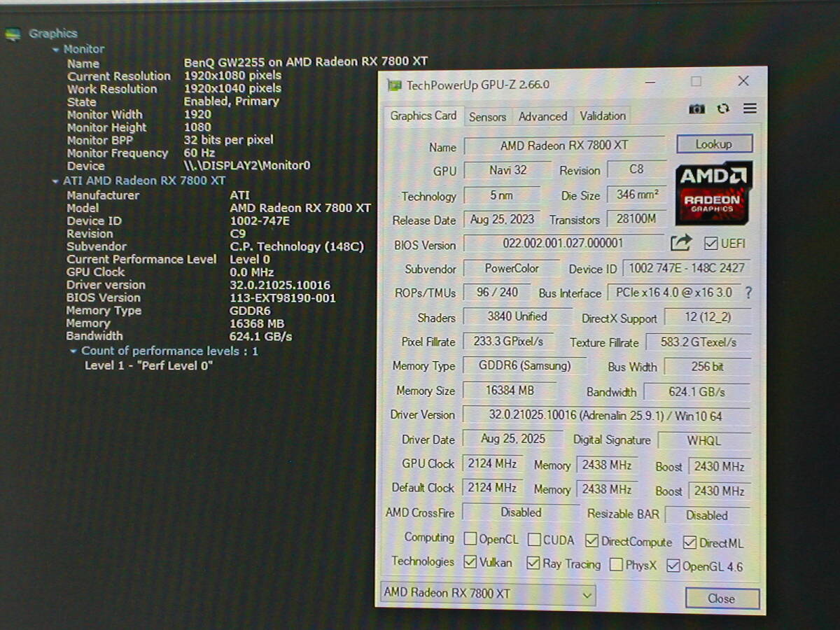Viewport: 840px width, 630px height.
Task: Toggle the DirectCompute checkbox
Action: click(591, 541)
